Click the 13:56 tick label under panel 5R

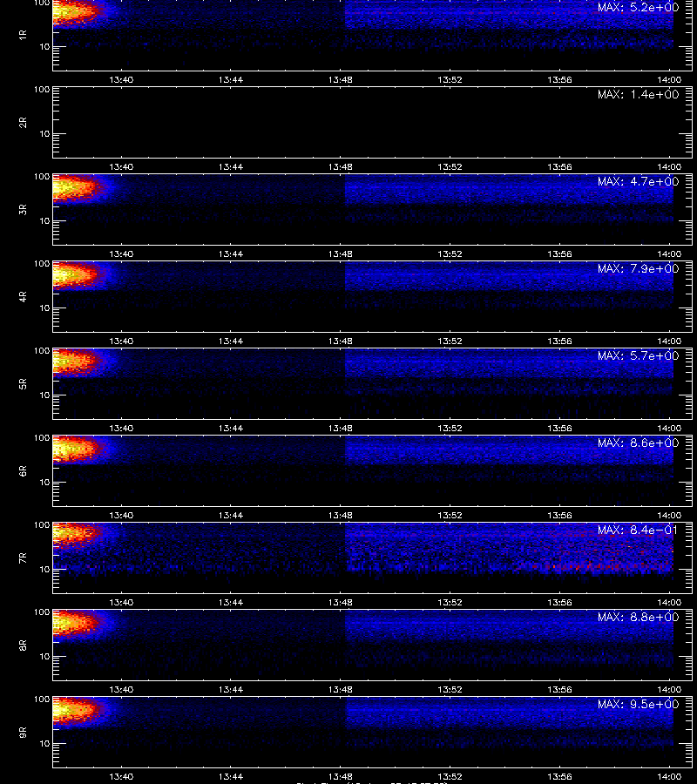click(x=559, y=428)
